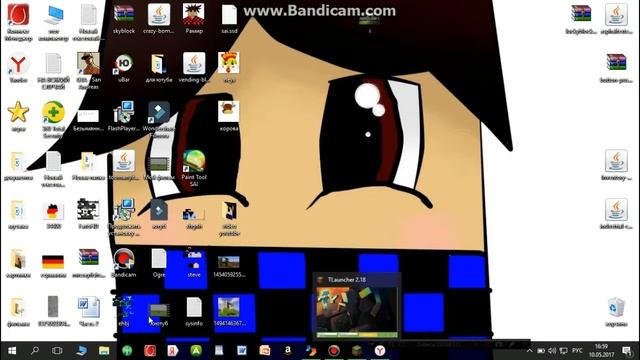
Task: Open the 1454059255... image file
Action: click(229, 266)
